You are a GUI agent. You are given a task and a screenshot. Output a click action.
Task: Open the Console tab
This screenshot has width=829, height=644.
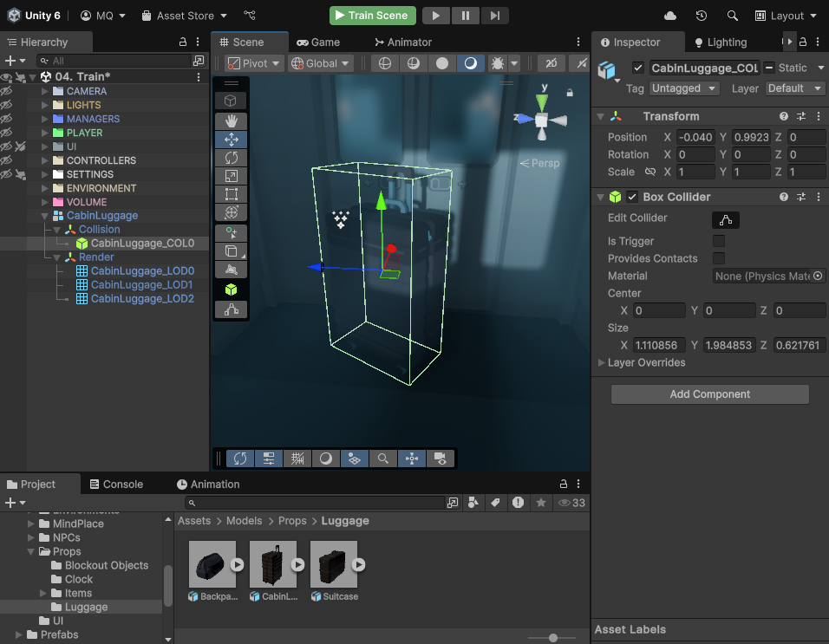pos(116,484)
